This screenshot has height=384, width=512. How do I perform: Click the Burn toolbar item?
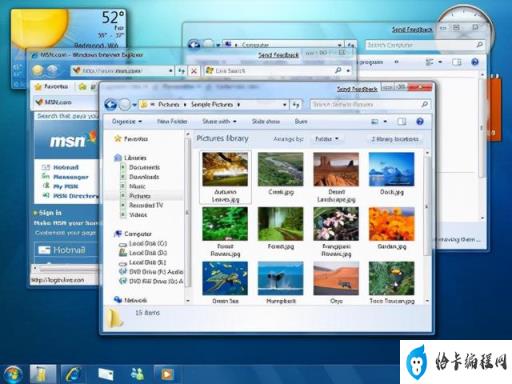coord(301,121)
